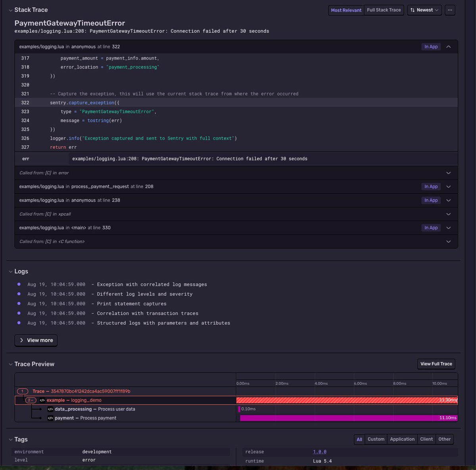Select the "1" trace badge in Trace Preview
The image size is (476, 470).
coord(22,391)
